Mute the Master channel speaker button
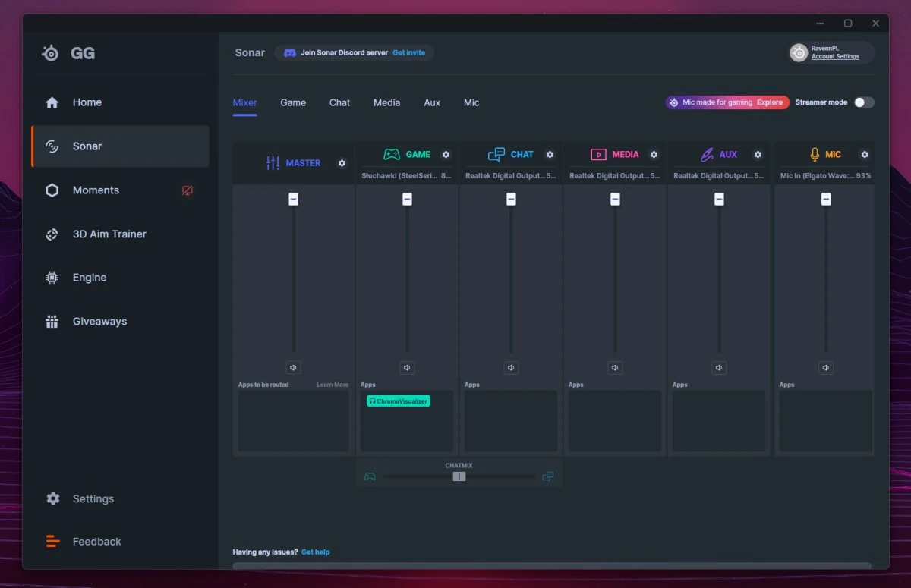The width and height of the screenshot is (911, 588). tap(294, 368)
